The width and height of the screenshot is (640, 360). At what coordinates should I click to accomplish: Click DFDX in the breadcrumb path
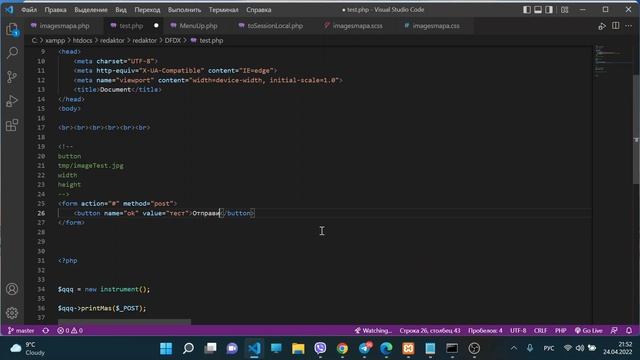pyautogui.click(x=173, y=40)
